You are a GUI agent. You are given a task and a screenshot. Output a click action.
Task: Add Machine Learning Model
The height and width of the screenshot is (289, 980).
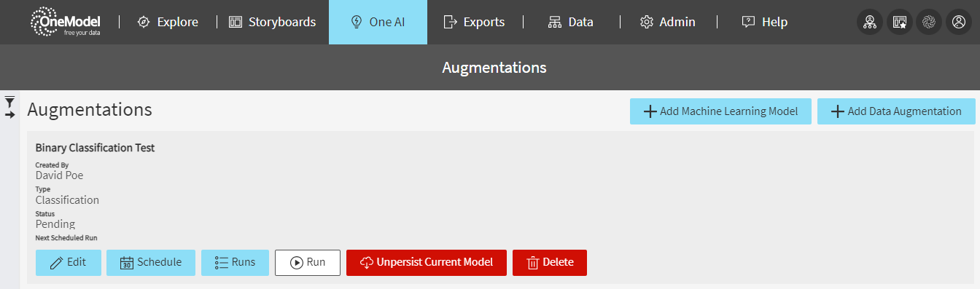720,111
